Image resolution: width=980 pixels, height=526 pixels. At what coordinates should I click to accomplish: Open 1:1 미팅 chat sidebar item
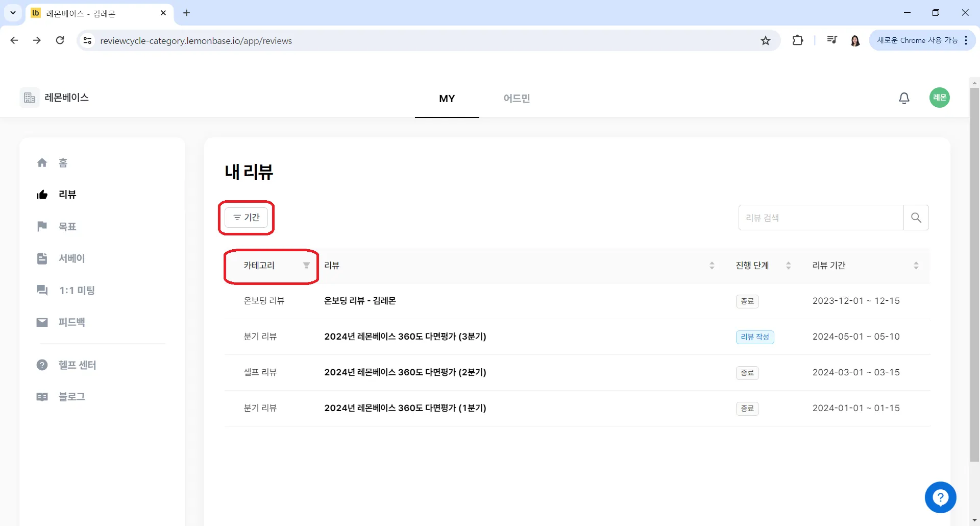65,290
